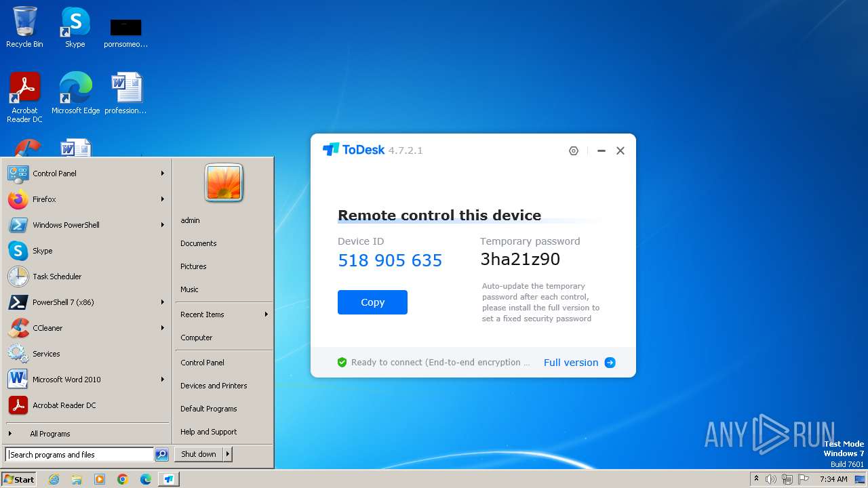868x488 pixels.
Task: Open Windows Media Player from taskbar
Action: pos(100,479)
